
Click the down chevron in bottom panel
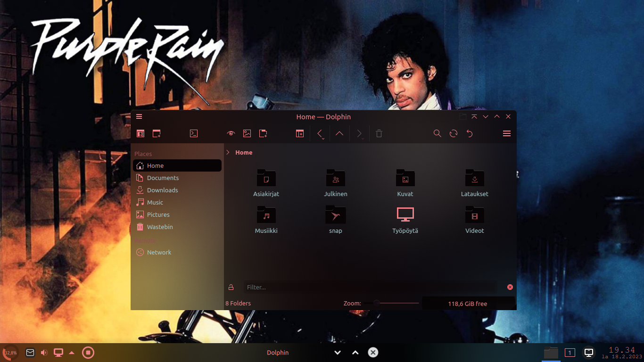click(338, 353)
